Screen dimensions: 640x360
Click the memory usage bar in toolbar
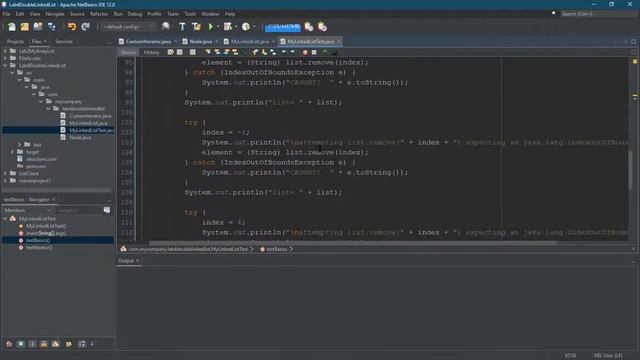[282, 27]
